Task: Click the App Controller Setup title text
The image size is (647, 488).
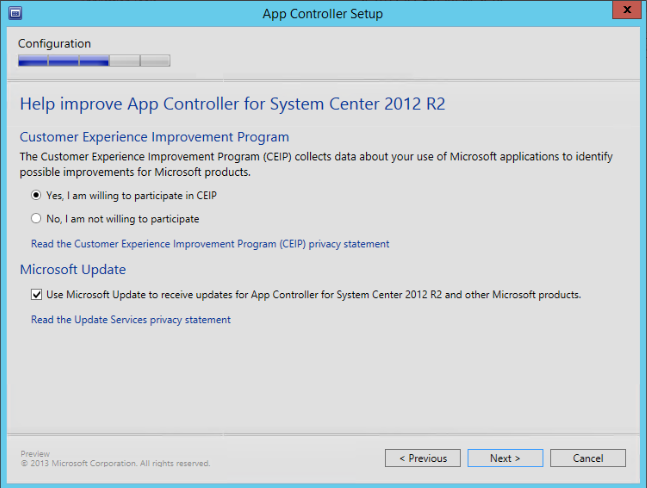Action: click(322, 14)
